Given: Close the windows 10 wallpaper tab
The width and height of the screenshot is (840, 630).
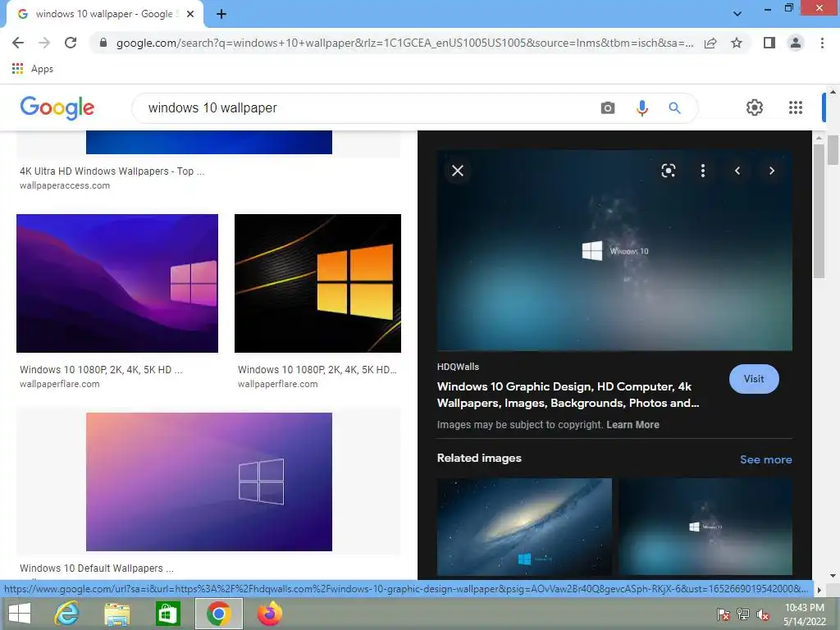Looking at the screenshot, I should pyautogui.click(x=190, y=14).
